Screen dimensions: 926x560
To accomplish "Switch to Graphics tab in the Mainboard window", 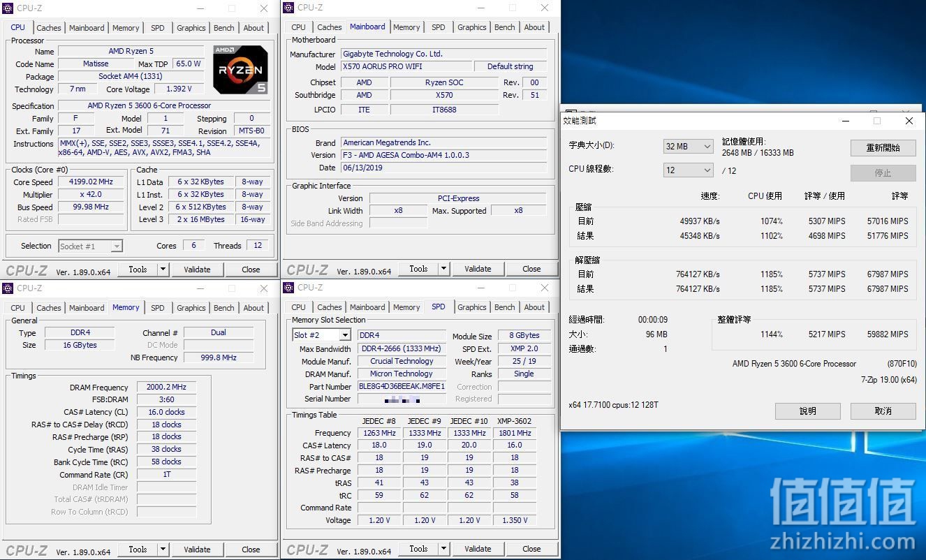I will click(472, 27).
